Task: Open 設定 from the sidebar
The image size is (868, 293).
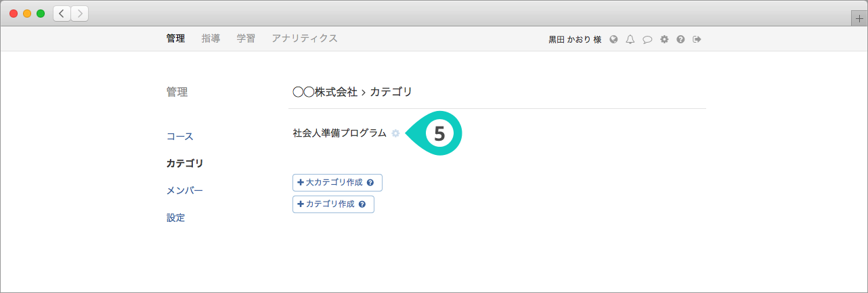Action: pyautogui.click(x=175, y=218)
